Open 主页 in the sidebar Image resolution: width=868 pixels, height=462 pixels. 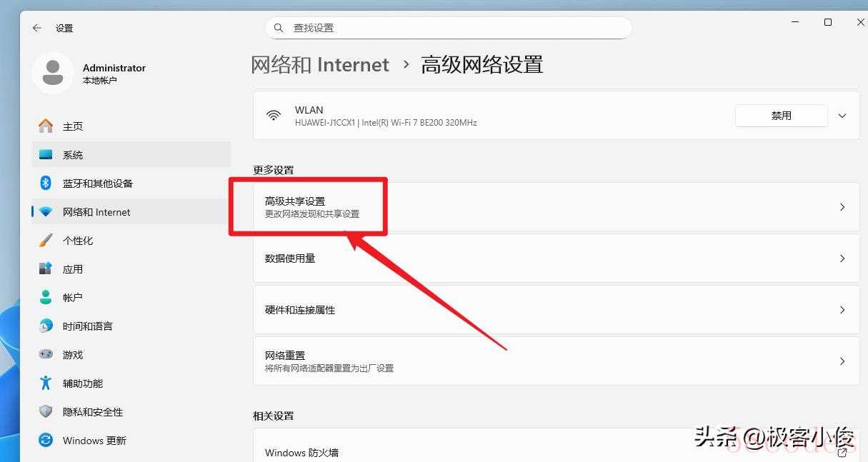click(131, 126)
